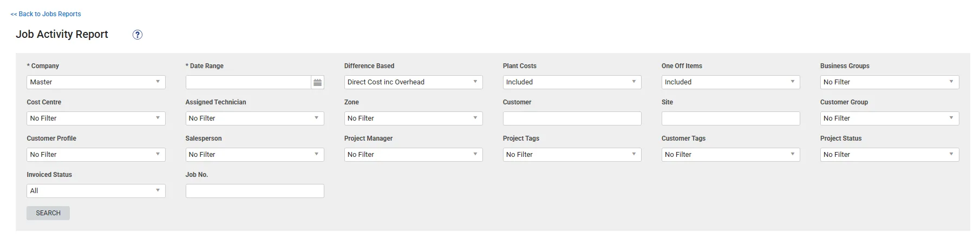Screen dimensions: 980x238
Task: Focus the Site text input
Action: 730,118
